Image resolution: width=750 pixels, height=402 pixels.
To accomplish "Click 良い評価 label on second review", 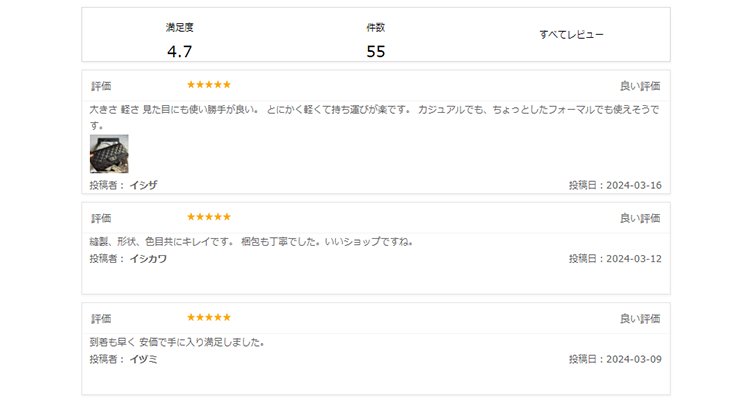I will tap(640, 218).
